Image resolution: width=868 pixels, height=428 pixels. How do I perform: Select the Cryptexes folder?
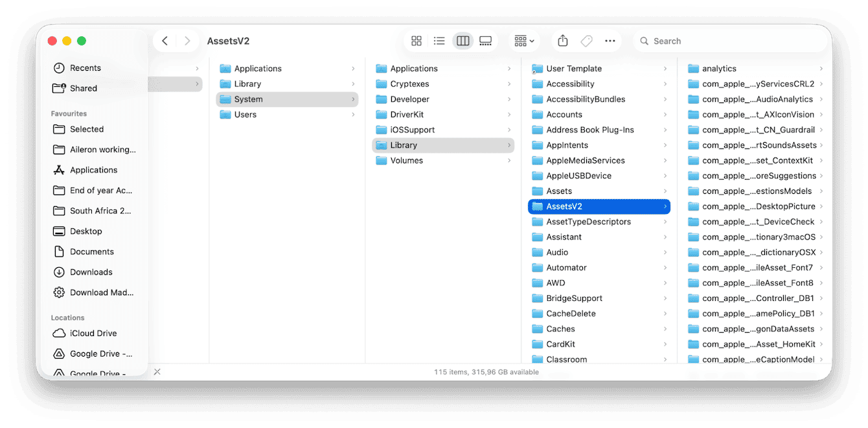coord(443,84)
